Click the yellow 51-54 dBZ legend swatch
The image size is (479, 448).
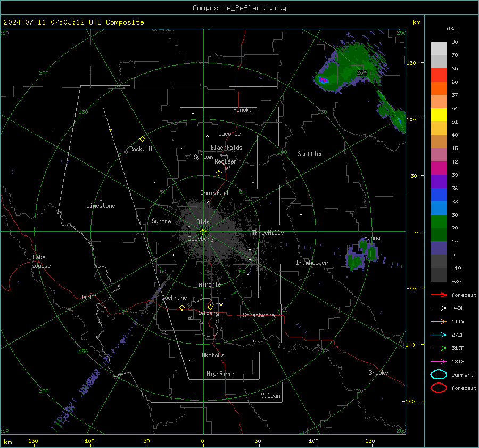pyautogui.click(x=439, y=115)
